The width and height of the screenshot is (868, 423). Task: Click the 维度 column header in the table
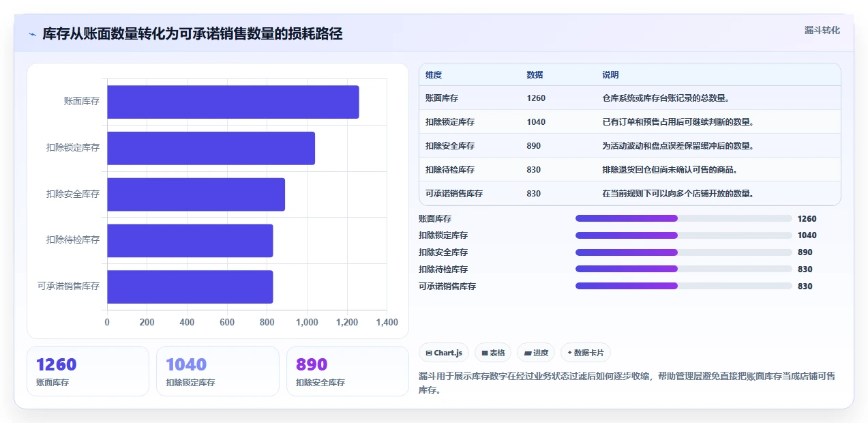[x=434, y=75]
